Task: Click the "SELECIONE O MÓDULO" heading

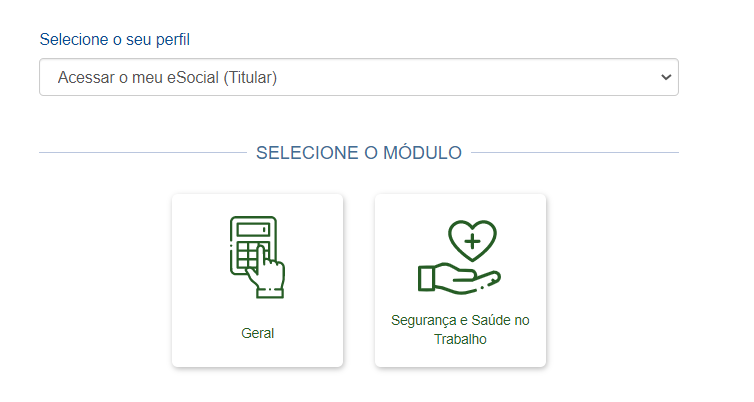Action: click(358, 153)
